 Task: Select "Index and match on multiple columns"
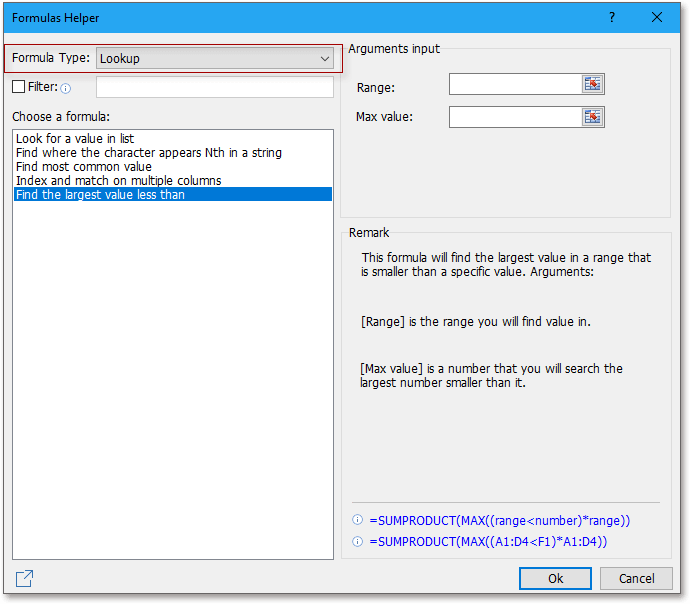[x=119, y=181]
